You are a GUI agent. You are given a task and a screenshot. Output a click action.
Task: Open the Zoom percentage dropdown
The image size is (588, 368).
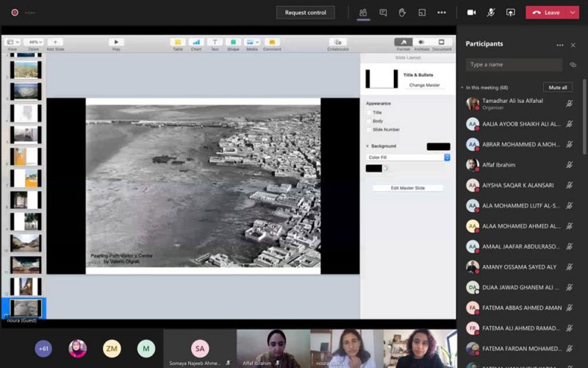pos(33,42)
